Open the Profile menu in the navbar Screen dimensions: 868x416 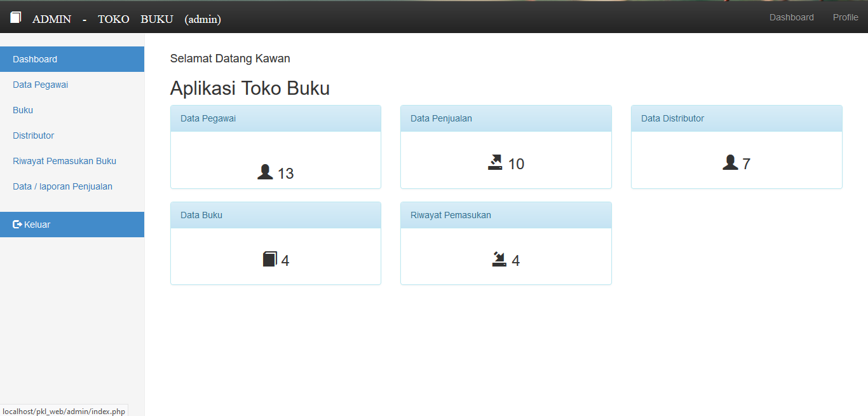[x=845, y=17]
